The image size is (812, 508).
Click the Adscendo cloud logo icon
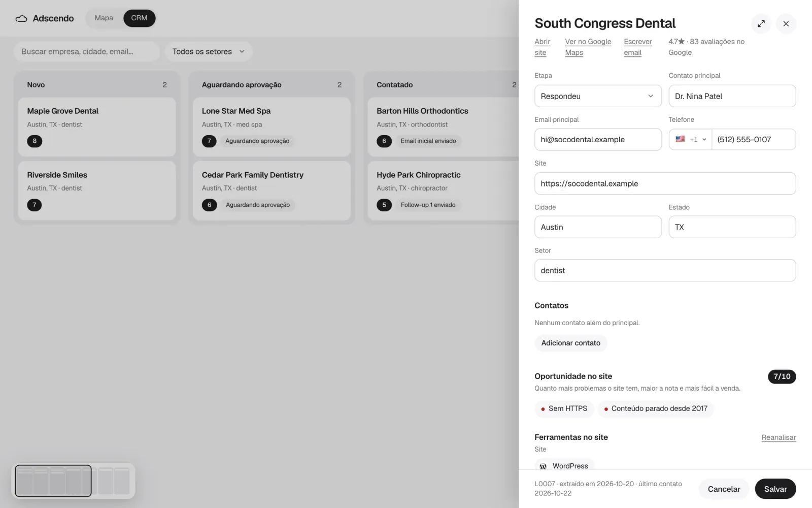pyautogui.click(x=21, y=18)
